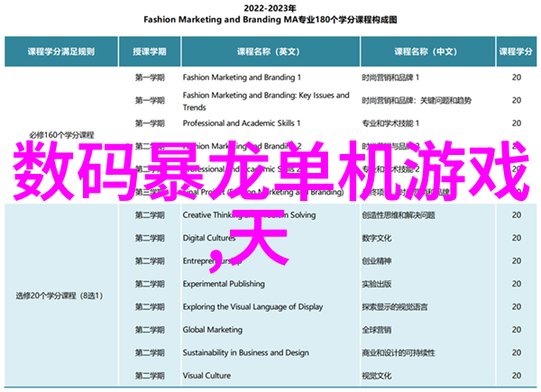541x392 pixels.
Task: Click 第二学期 in the Global Marketing row
Action: point(150,330)
